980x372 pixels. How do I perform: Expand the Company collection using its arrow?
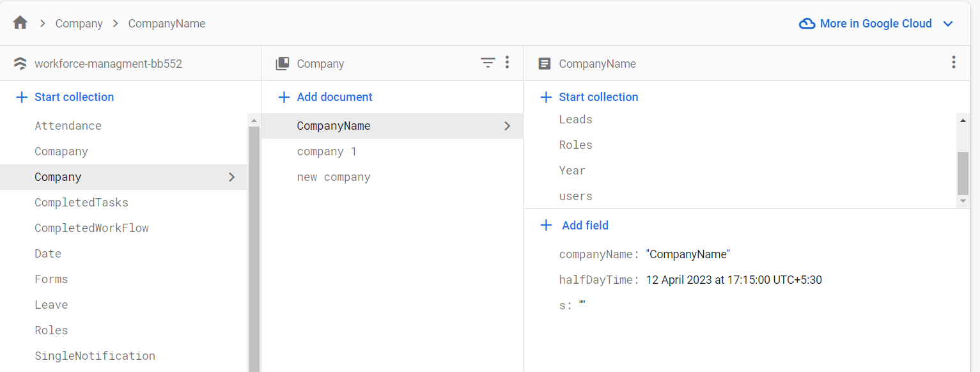tap(232, 176)
